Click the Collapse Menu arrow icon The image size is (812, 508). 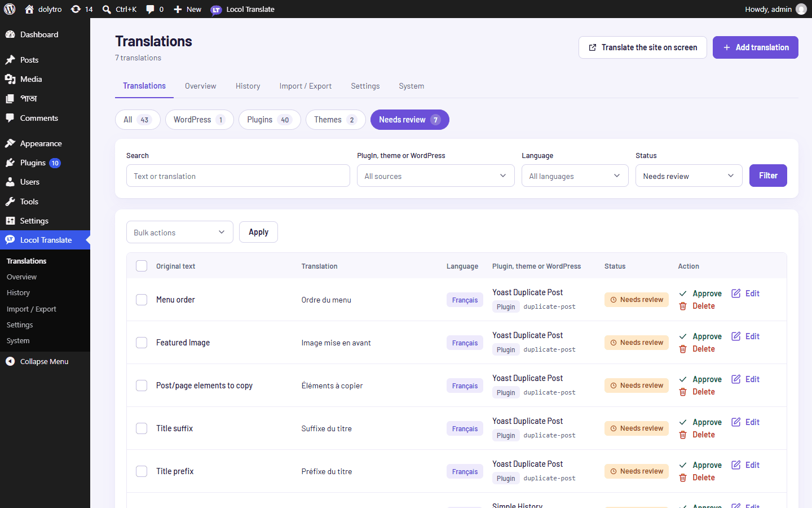click(x=10, y=361)
